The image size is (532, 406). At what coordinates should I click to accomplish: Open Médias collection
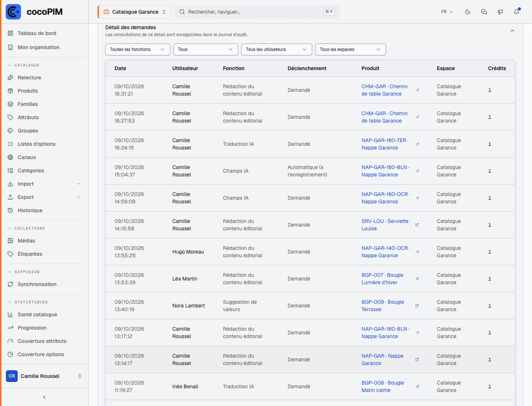tap(44, 241)
